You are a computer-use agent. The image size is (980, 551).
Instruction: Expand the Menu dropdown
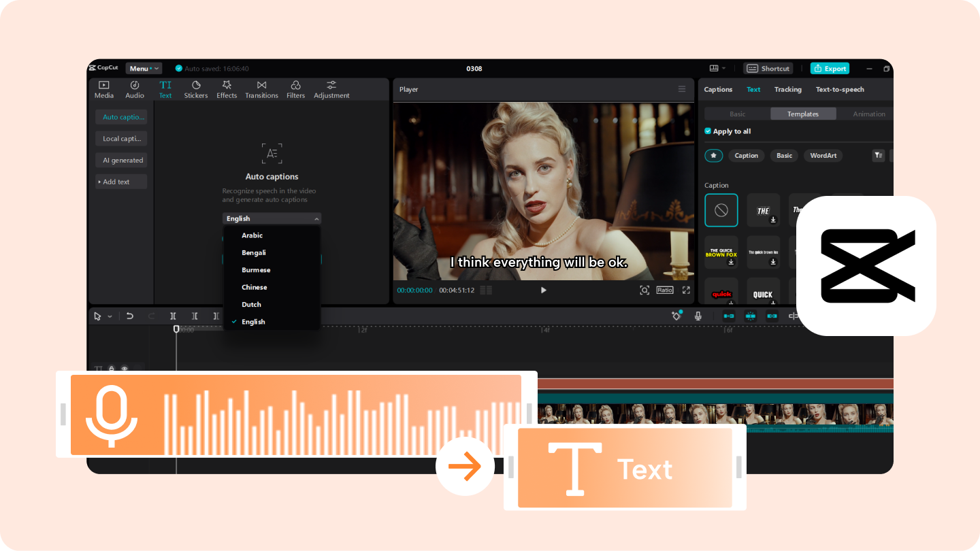[144, 69]
